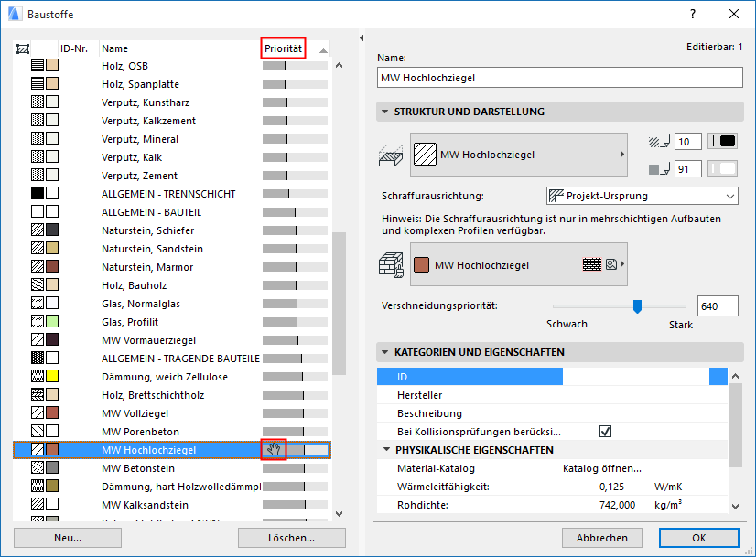Select the Hersteller property row
Viewport: 756px width, 557px height.
coord(552,394)
